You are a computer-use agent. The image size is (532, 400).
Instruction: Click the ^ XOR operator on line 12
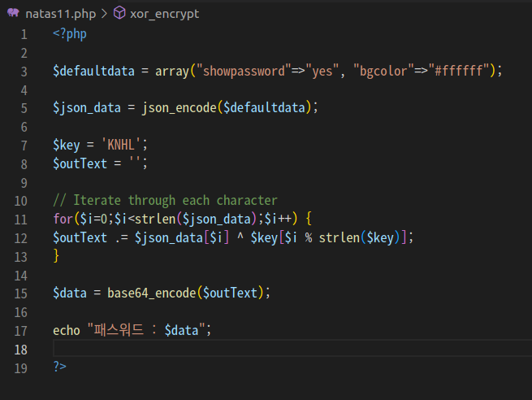tap(240, 236)
